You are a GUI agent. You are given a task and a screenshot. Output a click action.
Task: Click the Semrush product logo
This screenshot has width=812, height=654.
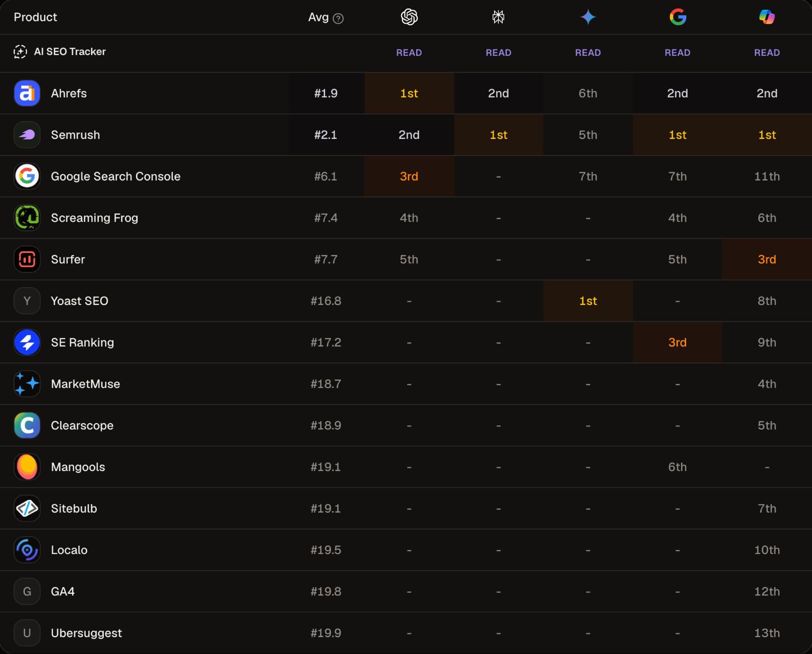[27, 134]
